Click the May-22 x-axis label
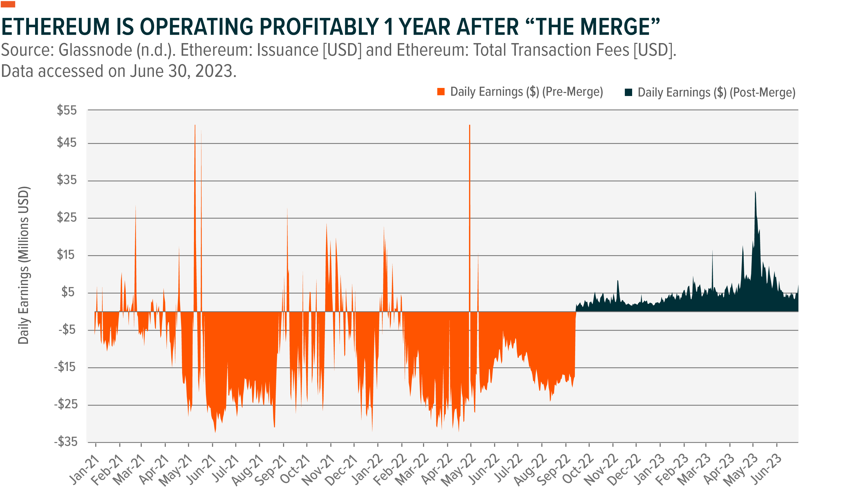Screen dimensions: 841x504 click(x=459, y=470)
